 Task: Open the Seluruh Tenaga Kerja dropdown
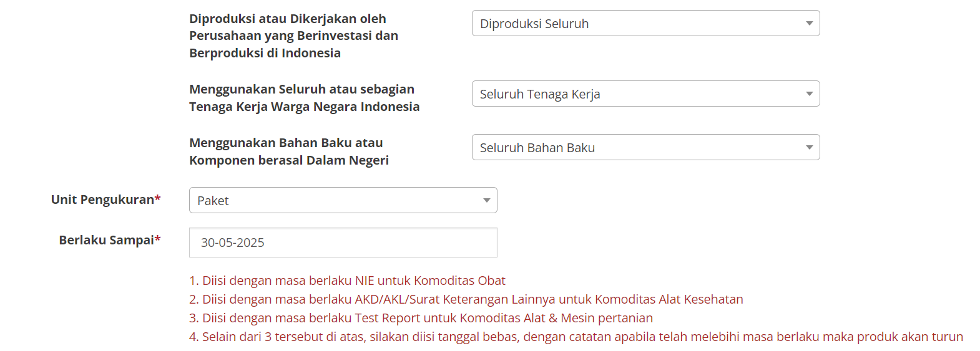645,94
